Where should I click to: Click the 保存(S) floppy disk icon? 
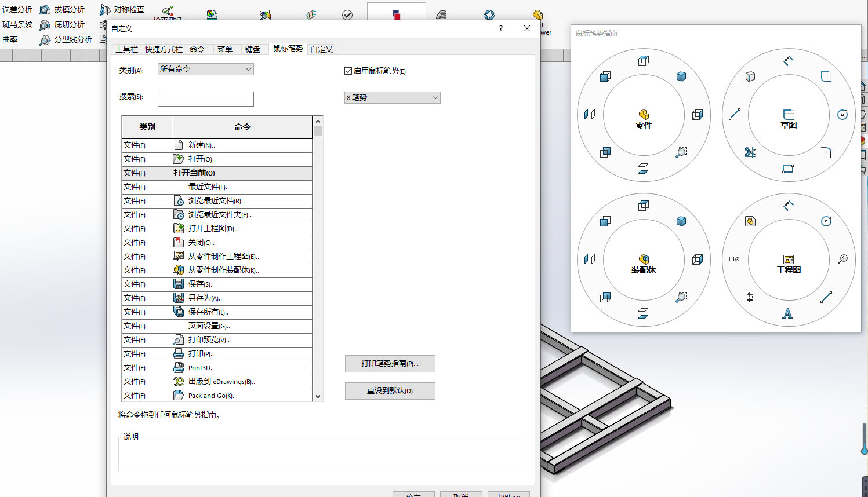(179, 284)
